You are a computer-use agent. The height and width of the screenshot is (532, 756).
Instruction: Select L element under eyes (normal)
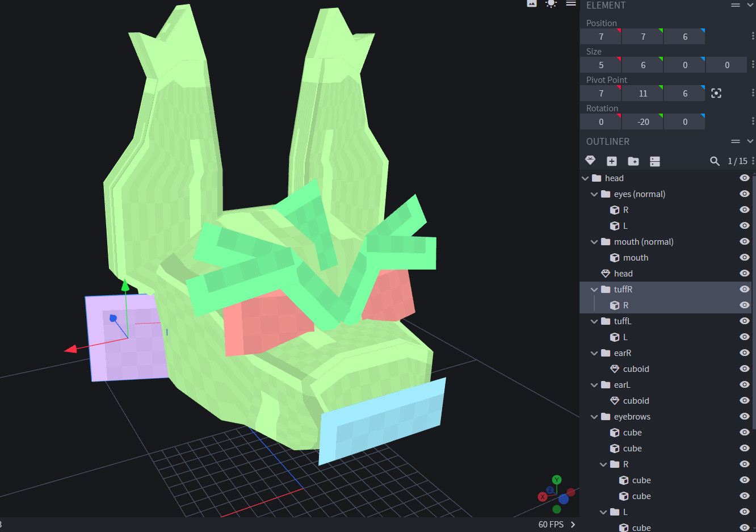pos(665,226)
